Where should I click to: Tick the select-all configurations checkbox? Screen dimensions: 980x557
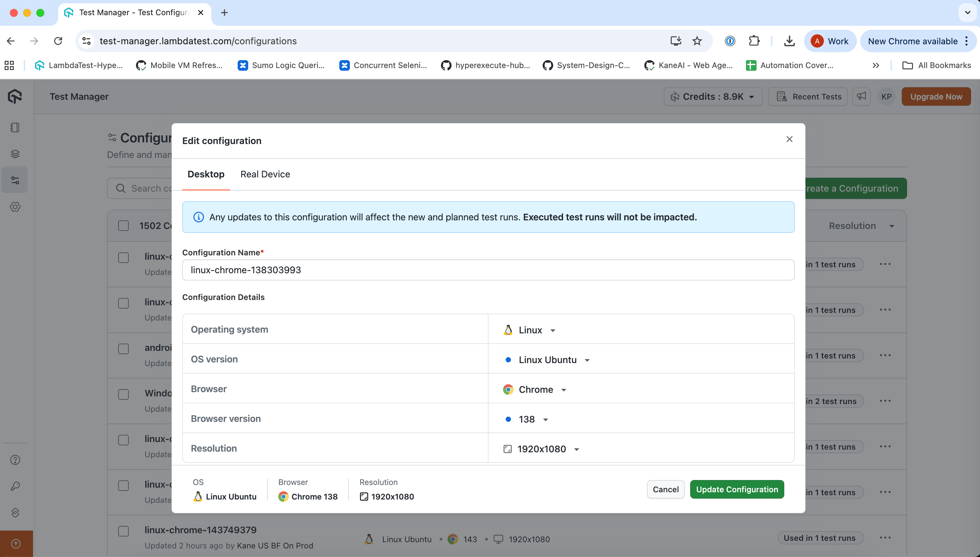click(123, 226)
